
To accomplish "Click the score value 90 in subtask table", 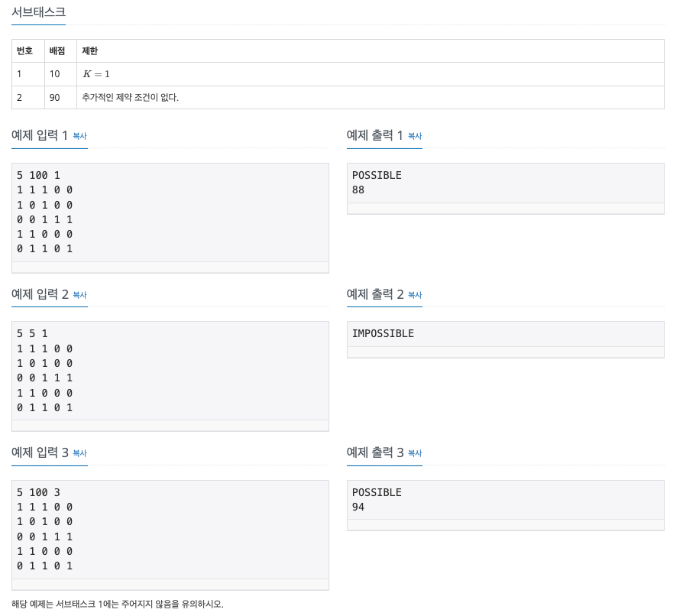I will (54, 98).
